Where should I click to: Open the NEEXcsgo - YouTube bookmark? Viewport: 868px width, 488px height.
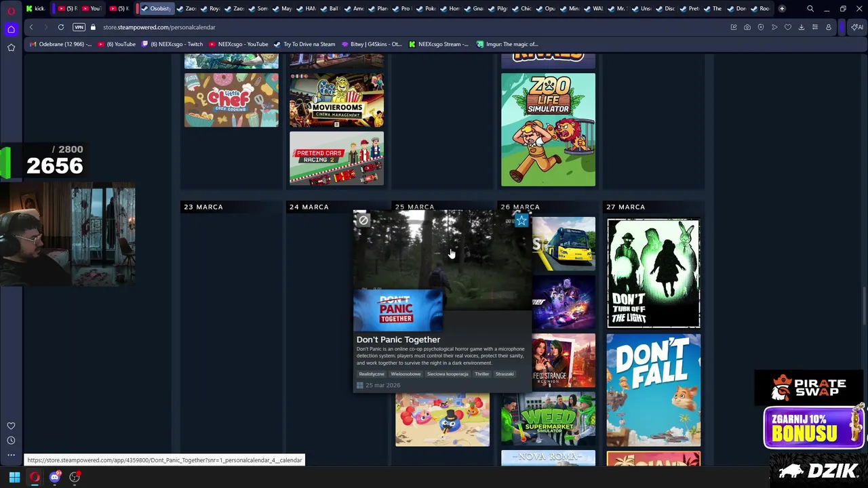[x=239, y=44]
